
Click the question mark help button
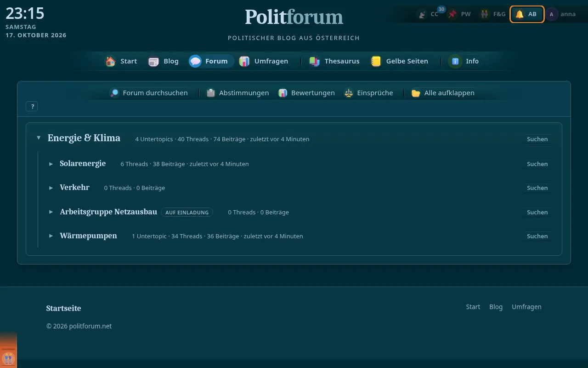(x=32, y=106)
